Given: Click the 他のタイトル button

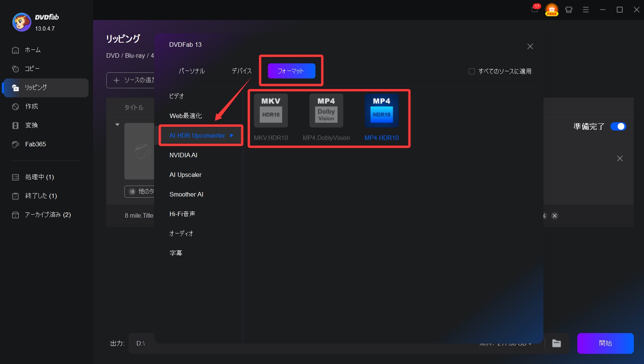Looking at the screenshot, I should pyautogui.click(x=139, y=192).
